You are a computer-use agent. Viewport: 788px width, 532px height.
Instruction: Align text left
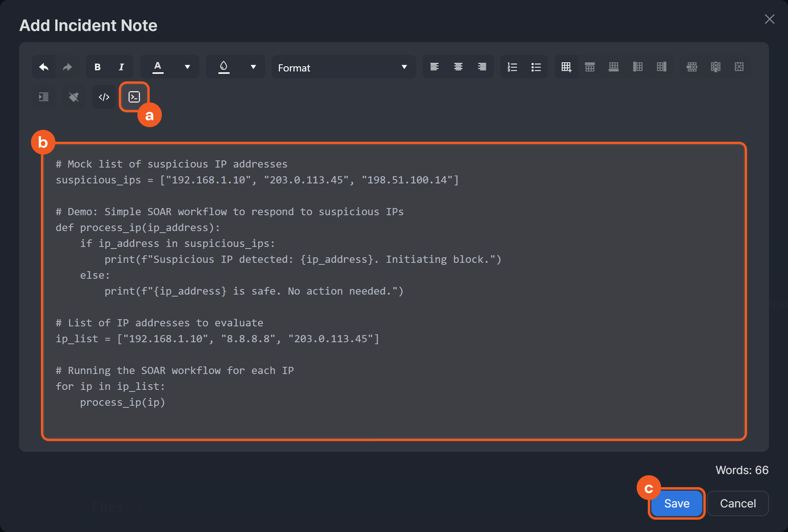click(x=435, y=67)
